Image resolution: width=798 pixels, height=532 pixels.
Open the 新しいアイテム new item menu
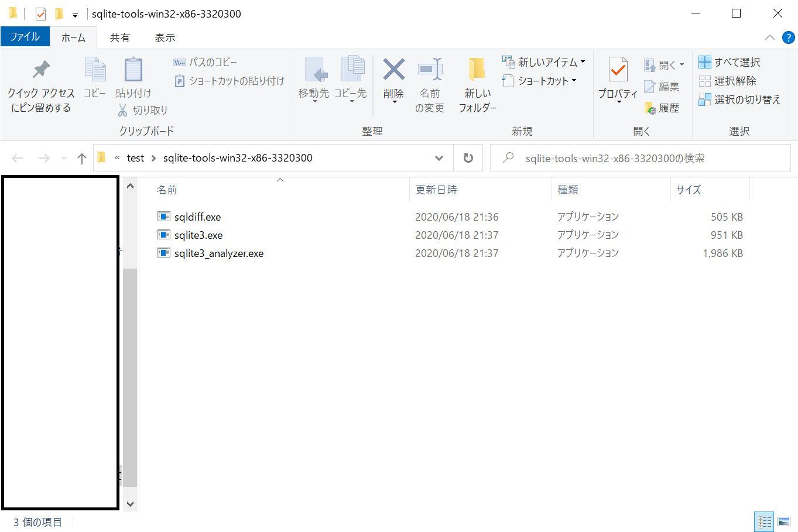coord(544,62)
